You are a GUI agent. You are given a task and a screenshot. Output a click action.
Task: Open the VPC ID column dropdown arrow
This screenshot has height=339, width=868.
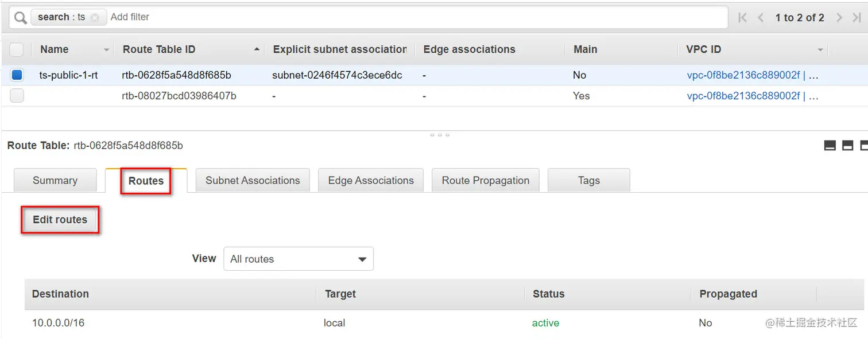click(820, 50)
